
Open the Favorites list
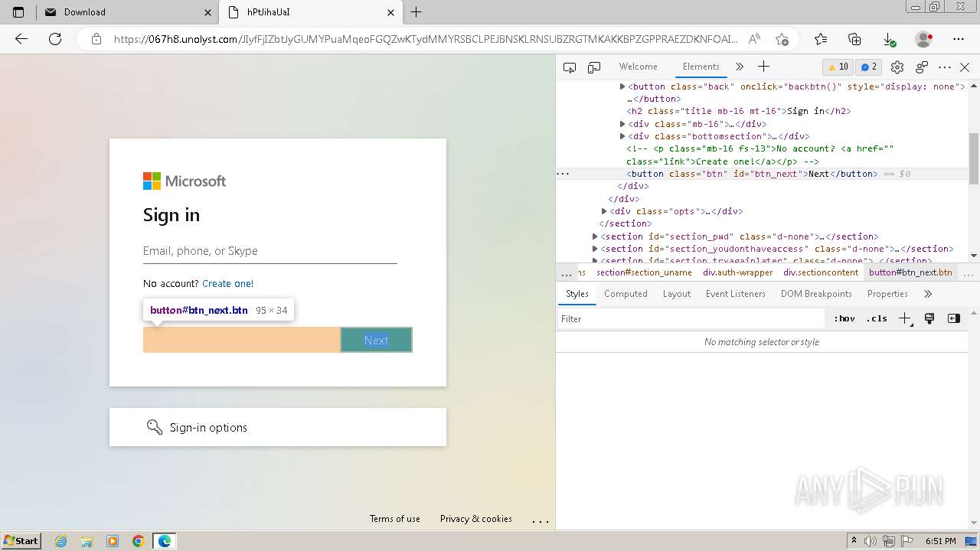[x=821, y=39]
